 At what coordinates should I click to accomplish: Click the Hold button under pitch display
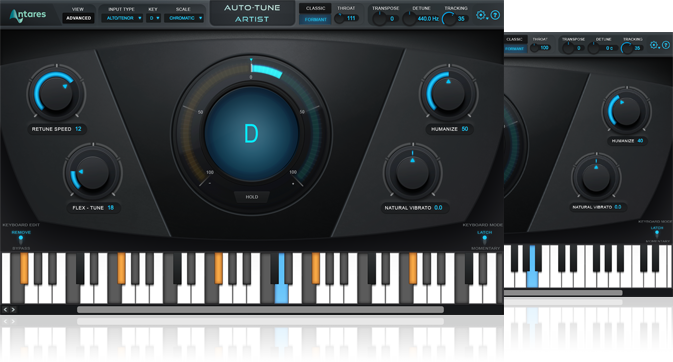pos(252,197)
